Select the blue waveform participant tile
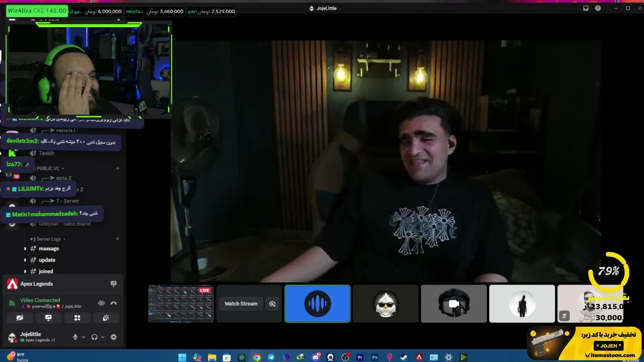This screenshot has width=644, height=362. (317, 304)
